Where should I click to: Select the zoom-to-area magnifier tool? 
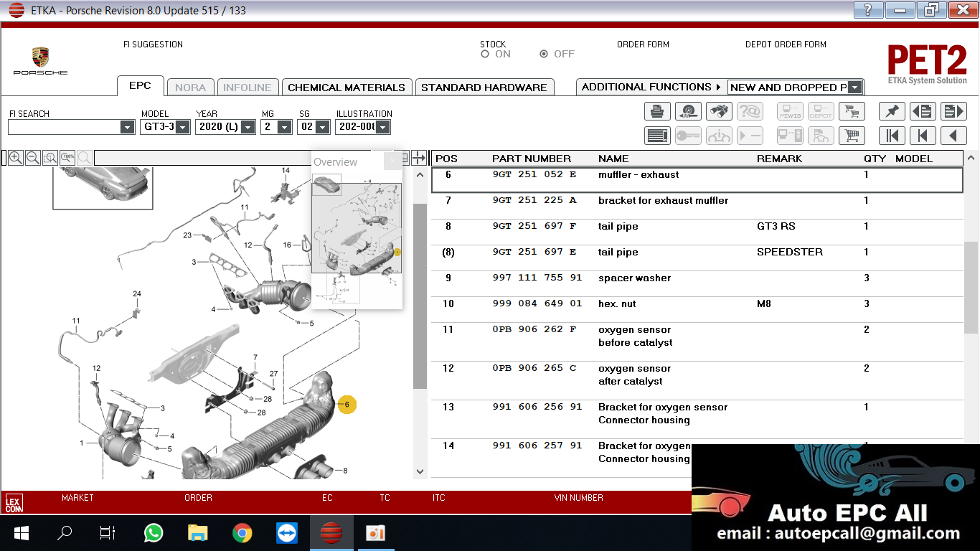pyautogui.click(x=50, y=158)
